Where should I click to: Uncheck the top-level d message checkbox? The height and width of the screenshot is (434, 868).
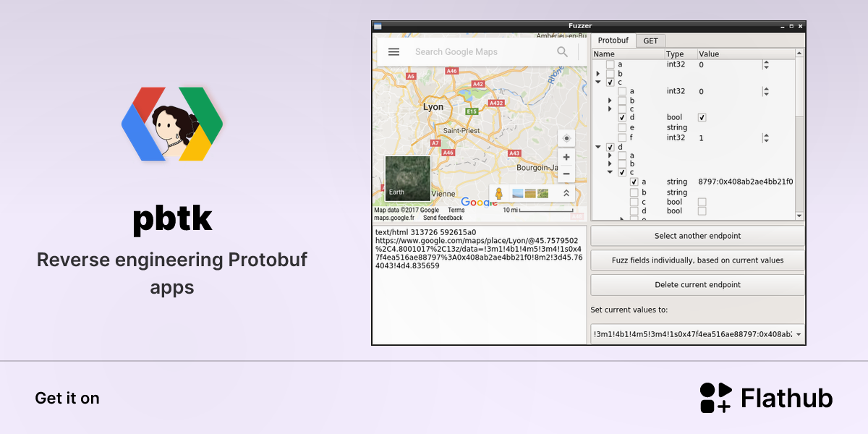tap(610, 147)
